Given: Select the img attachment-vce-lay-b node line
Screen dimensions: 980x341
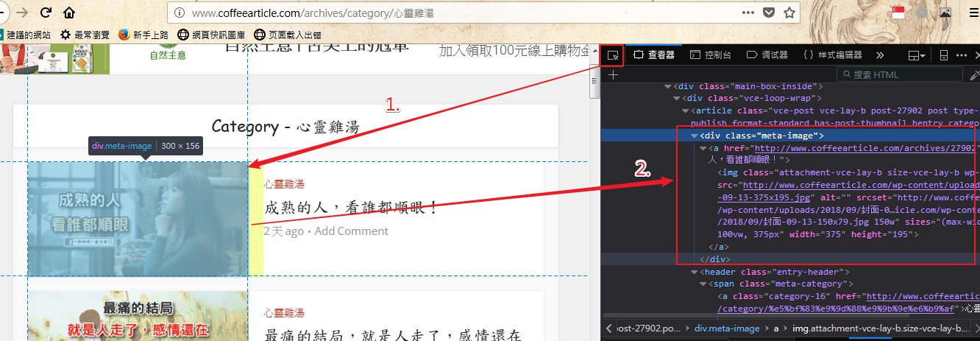Looking at the screenshot, I should point(848,172).
